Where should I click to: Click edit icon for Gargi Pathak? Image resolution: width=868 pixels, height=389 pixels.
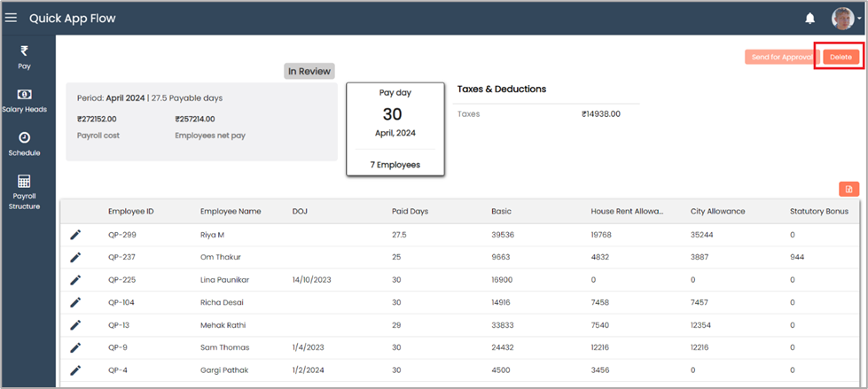(x=75, y=370)
